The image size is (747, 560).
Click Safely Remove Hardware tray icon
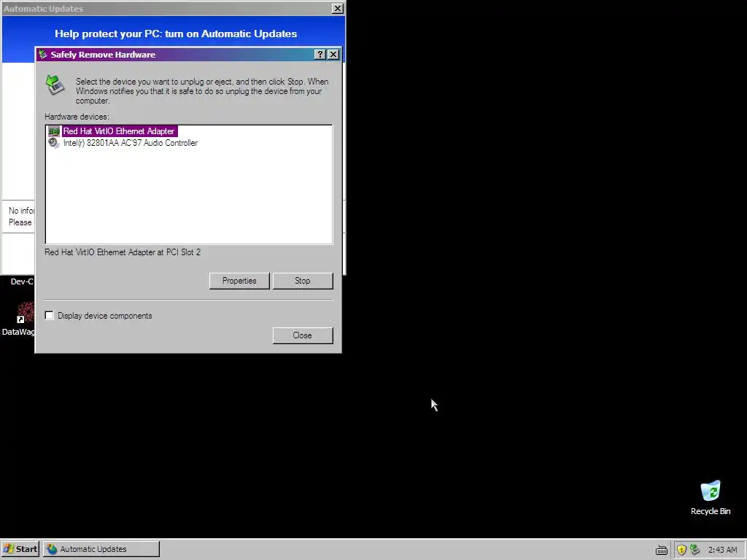694,550
